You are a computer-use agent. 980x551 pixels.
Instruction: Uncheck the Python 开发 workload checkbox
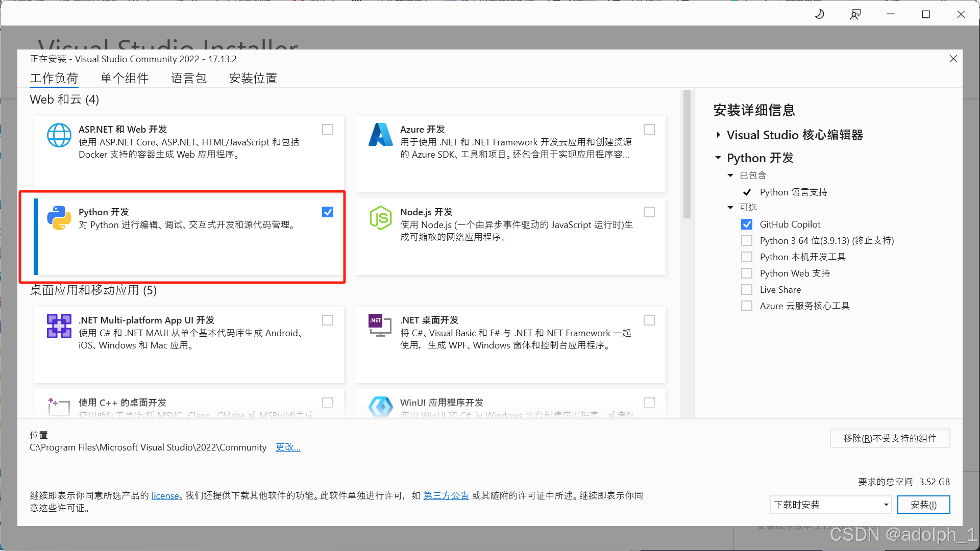tap(328, 212)
